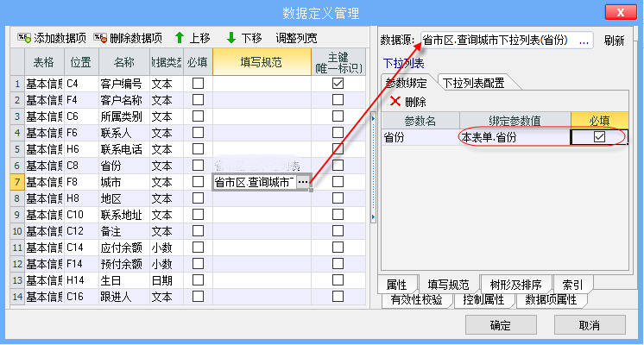Select row number 7 header

point(17,182)
